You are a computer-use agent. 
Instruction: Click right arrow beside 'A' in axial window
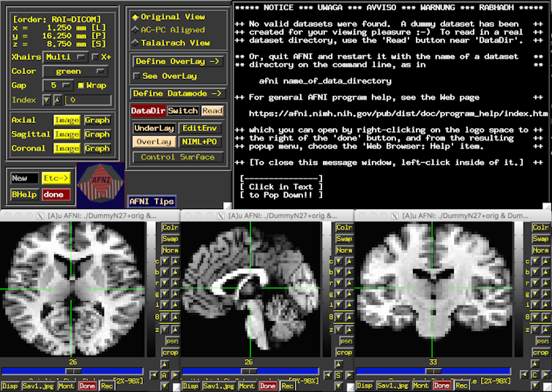click(x=175, y=375)
